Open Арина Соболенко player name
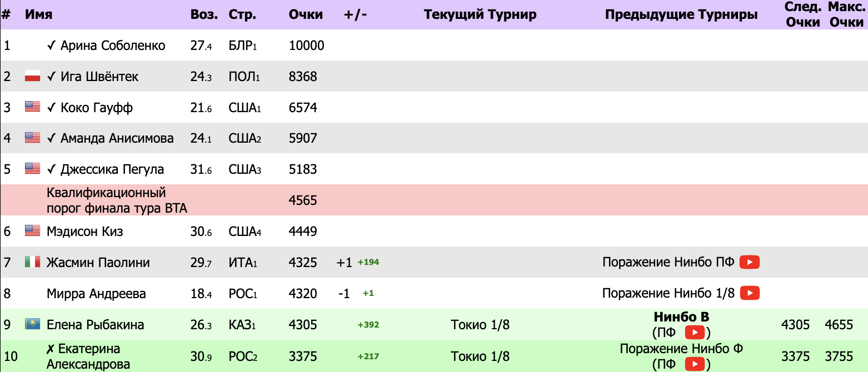 coord(113,46)
